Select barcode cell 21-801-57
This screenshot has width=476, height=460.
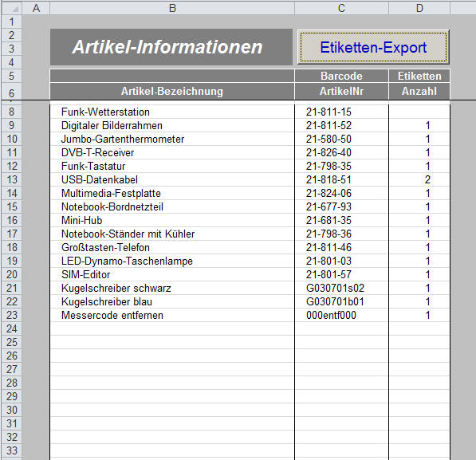[341, 274]
